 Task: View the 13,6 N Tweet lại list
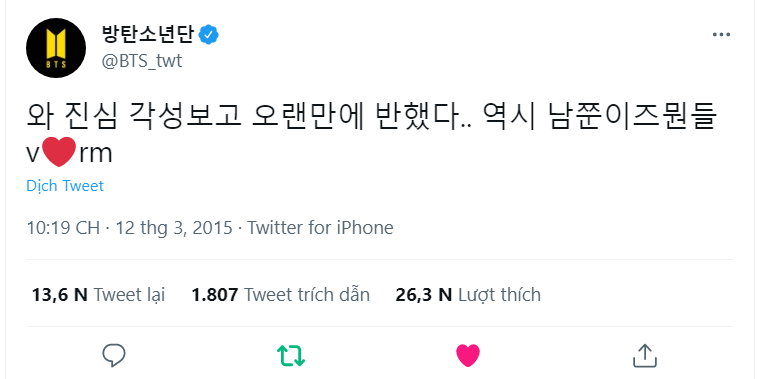click(x=98, y=295)
